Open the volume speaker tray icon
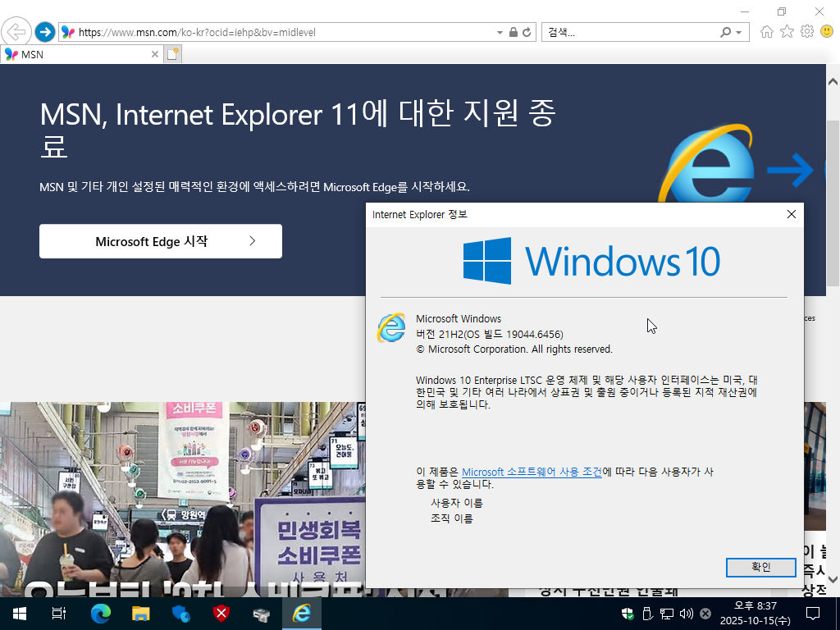The height and width of the screenshot is (630, 840). point(687,614)
